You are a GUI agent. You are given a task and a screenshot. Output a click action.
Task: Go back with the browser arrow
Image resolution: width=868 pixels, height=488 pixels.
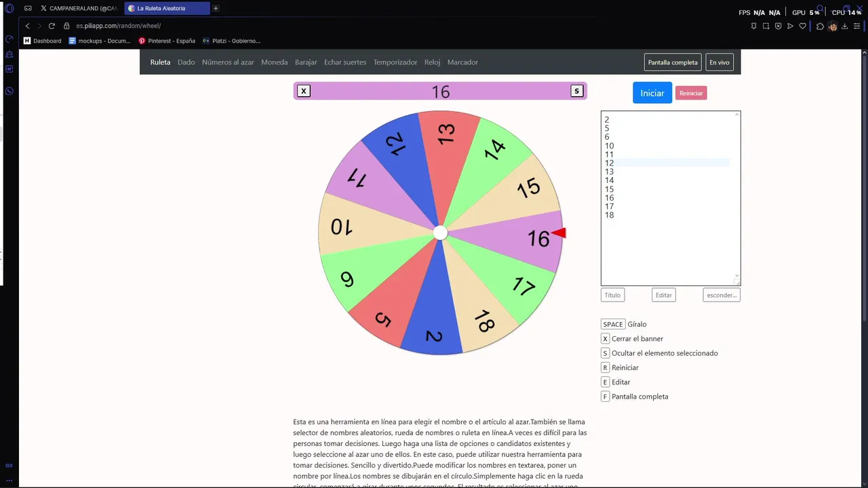point(27,26)
